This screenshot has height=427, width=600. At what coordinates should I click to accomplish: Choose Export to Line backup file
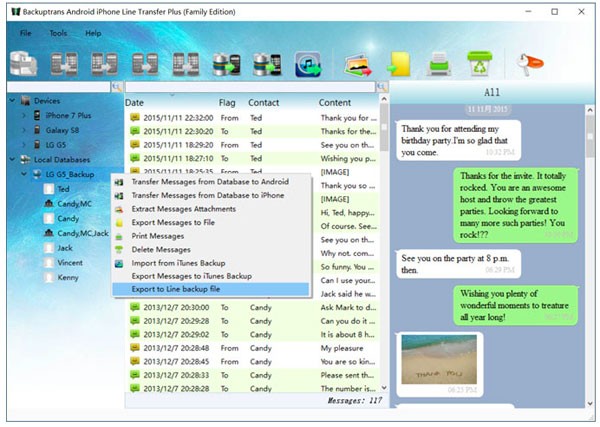(x=175, y=289)
